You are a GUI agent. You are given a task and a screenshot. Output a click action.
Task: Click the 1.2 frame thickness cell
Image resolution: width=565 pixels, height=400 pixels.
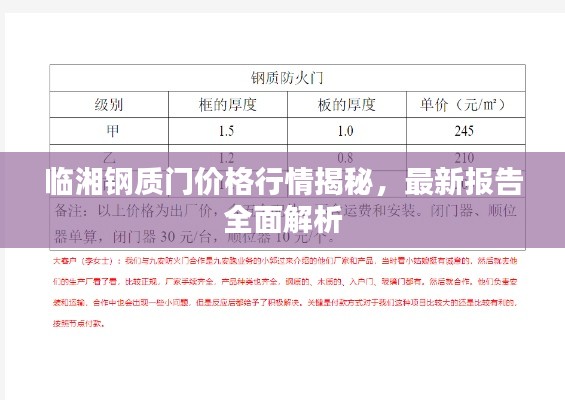[x=227, y=158]
